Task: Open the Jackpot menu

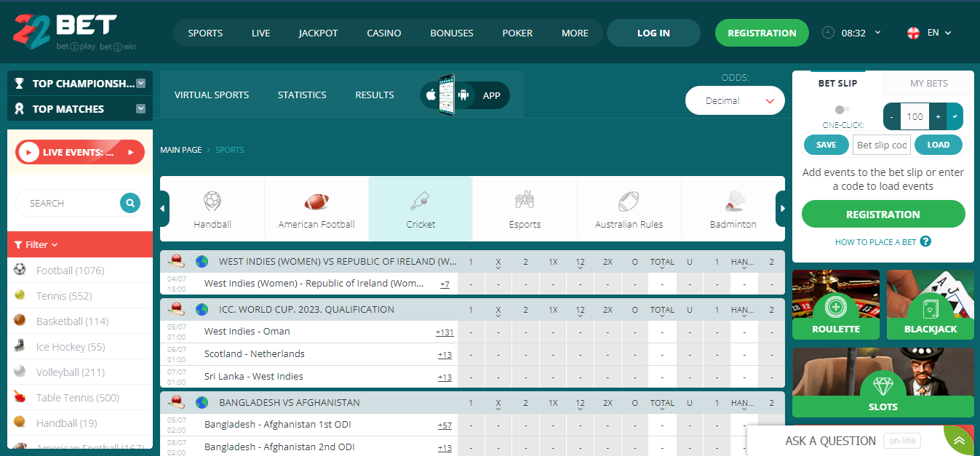Action: click(x=319, y=33)
